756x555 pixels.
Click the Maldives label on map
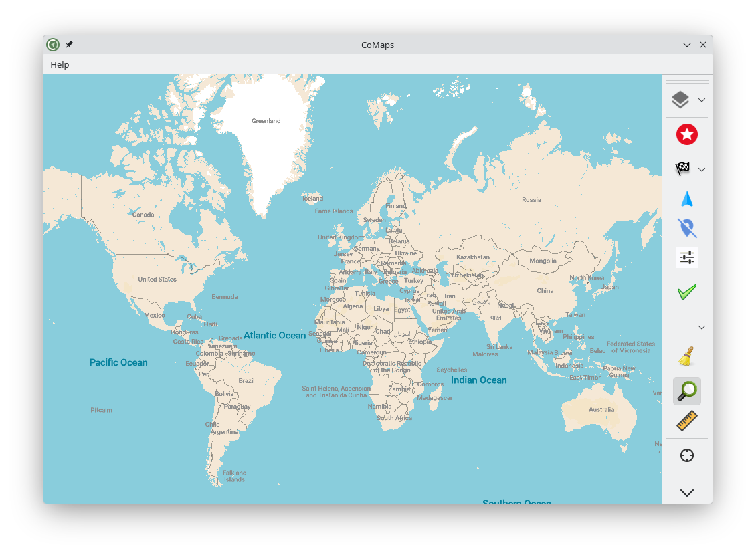tap(485, 354)
